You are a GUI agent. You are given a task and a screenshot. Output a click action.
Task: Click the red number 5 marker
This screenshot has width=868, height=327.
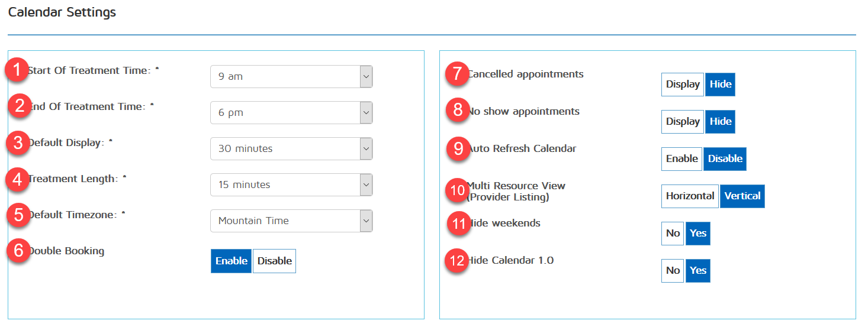[18, 215]
